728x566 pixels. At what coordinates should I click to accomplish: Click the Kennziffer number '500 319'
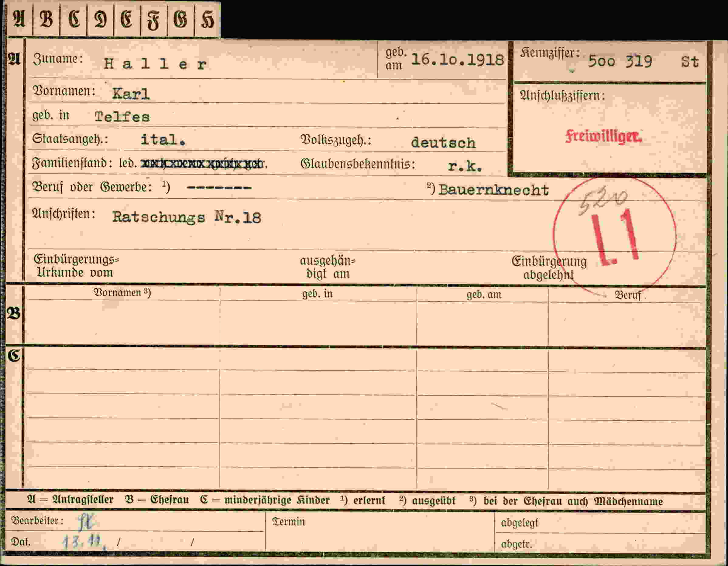(x=620, y=61)
